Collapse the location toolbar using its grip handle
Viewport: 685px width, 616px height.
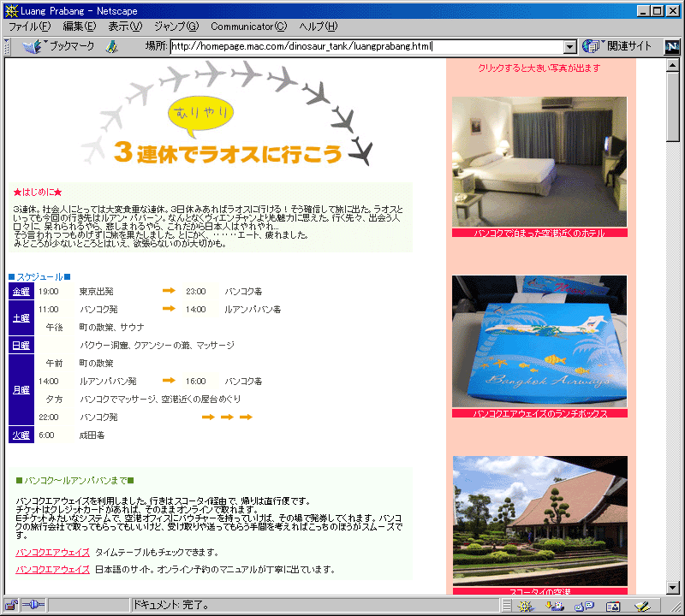click(7, 47)
